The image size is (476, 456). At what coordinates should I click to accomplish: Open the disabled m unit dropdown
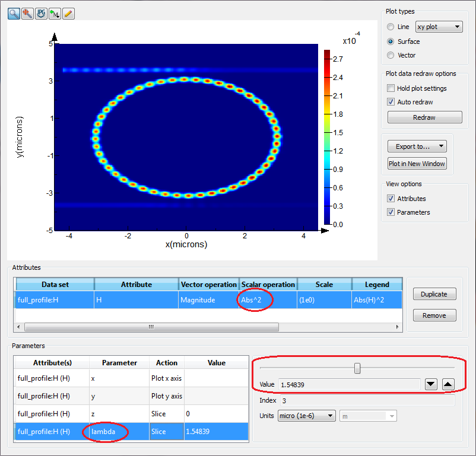pos(368,416)
